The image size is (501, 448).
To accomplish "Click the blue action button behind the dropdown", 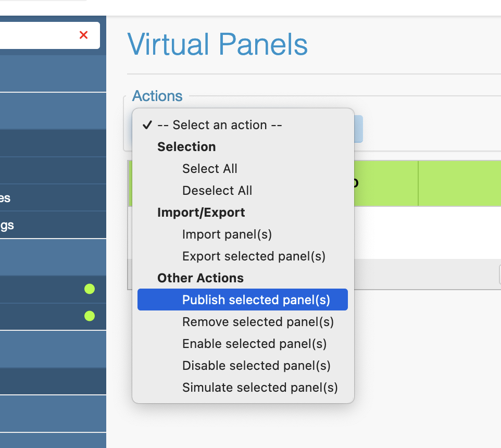I will [358, 129].
